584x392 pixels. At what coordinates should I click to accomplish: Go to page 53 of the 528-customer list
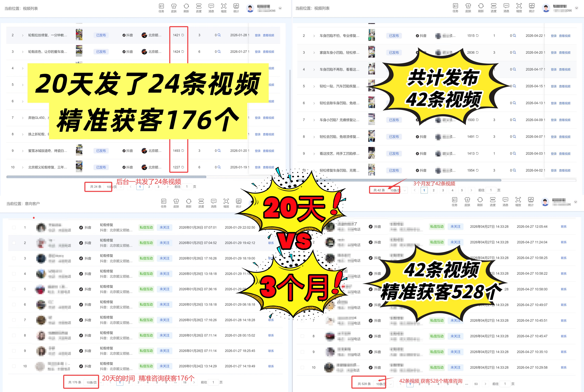(476, 384)
